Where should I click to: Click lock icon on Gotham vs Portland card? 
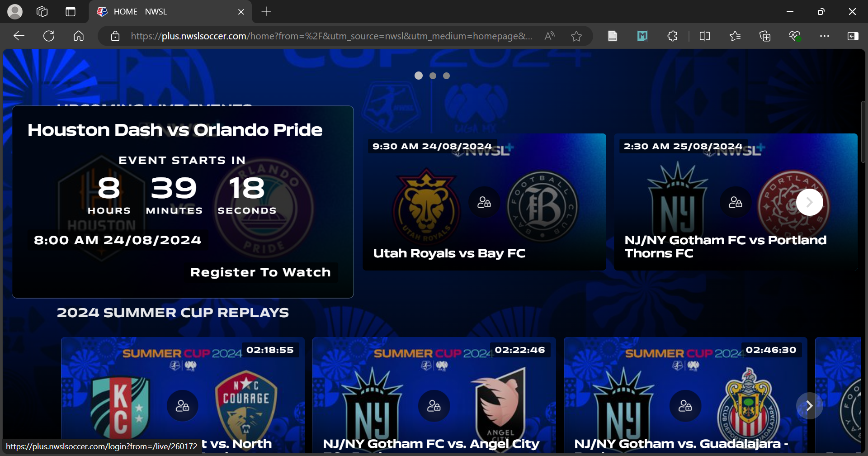pyautogui.click(x=736, y=202)
